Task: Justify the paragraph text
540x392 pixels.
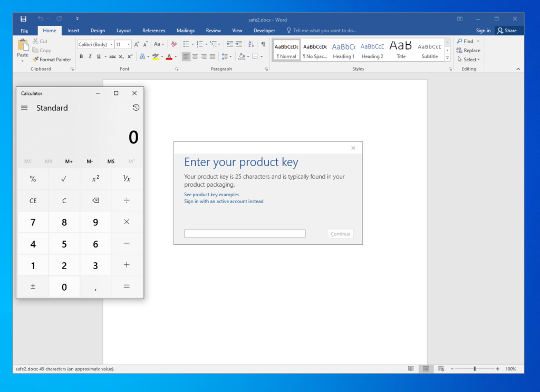Action: [x=213, y=56]
